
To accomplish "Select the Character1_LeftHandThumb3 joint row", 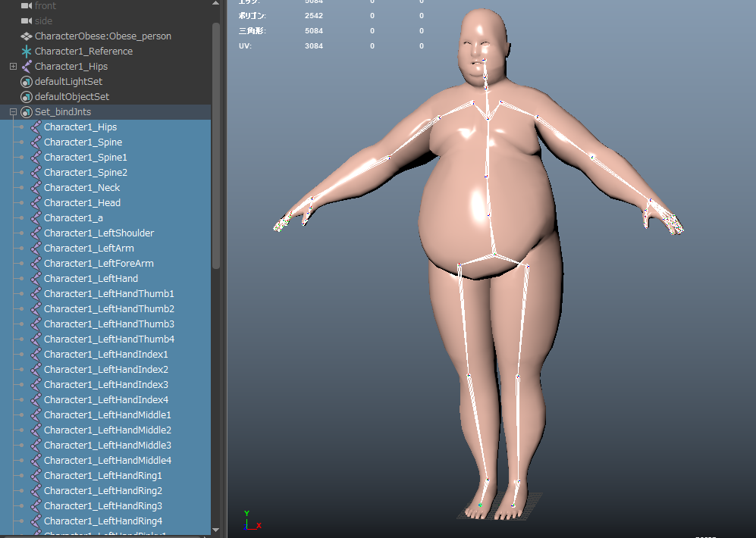I will (105, 324).
